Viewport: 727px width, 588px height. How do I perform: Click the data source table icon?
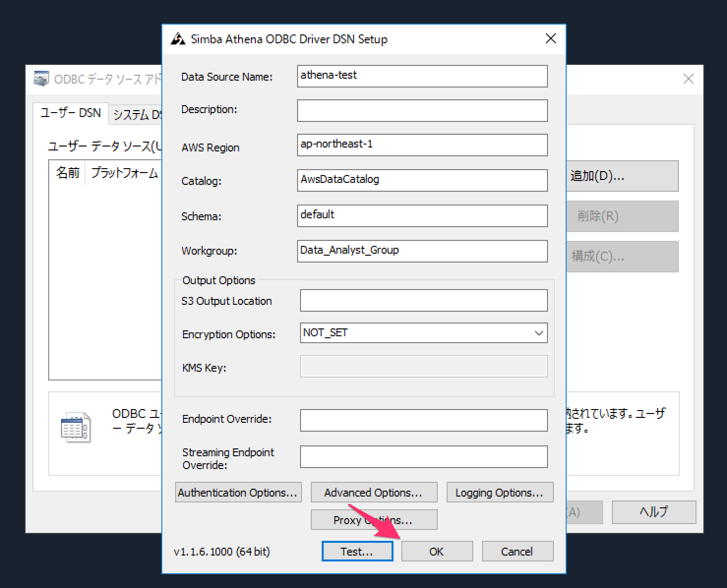75,427
